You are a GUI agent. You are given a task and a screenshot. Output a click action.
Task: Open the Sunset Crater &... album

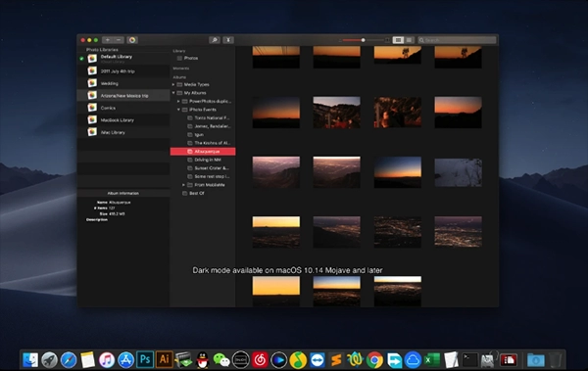(x=203, y=168)
